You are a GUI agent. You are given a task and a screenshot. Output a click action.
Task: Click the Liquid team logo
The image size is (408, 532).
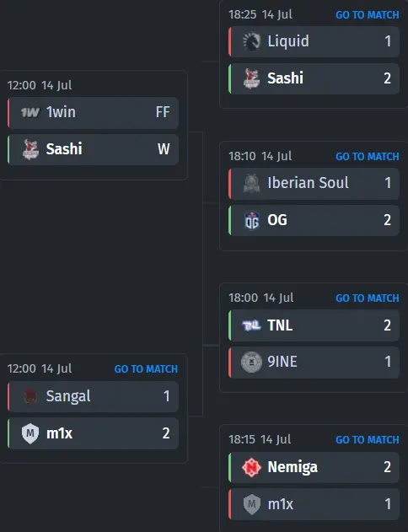pos(251,41)
